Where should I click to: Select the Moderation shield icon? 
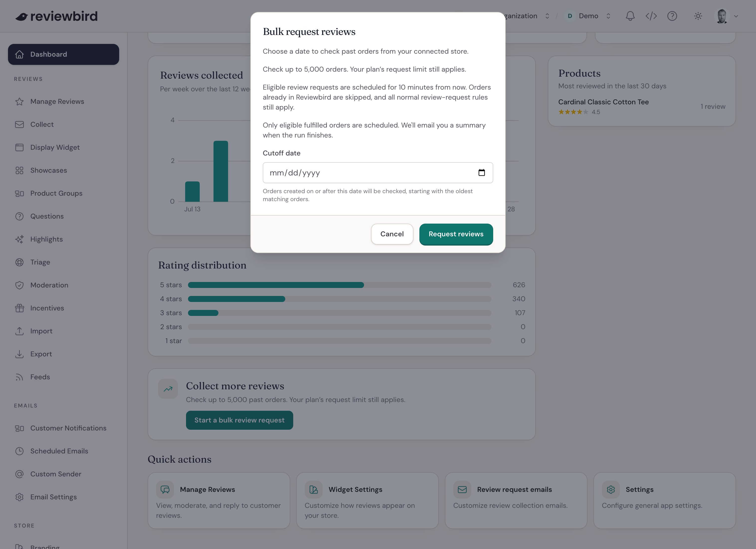pyautogui.click(x=19, y=285)
